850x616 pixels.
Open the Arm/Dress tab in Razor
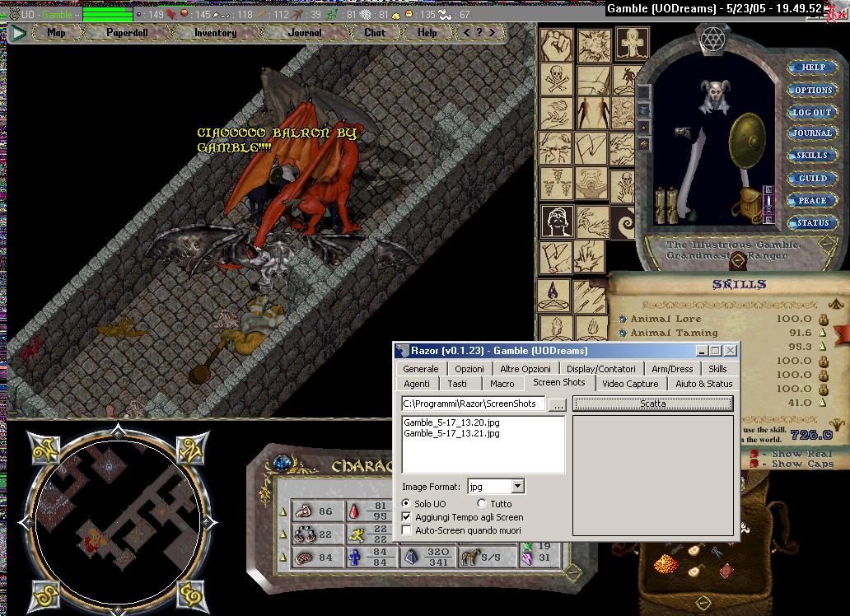(672, 369)
